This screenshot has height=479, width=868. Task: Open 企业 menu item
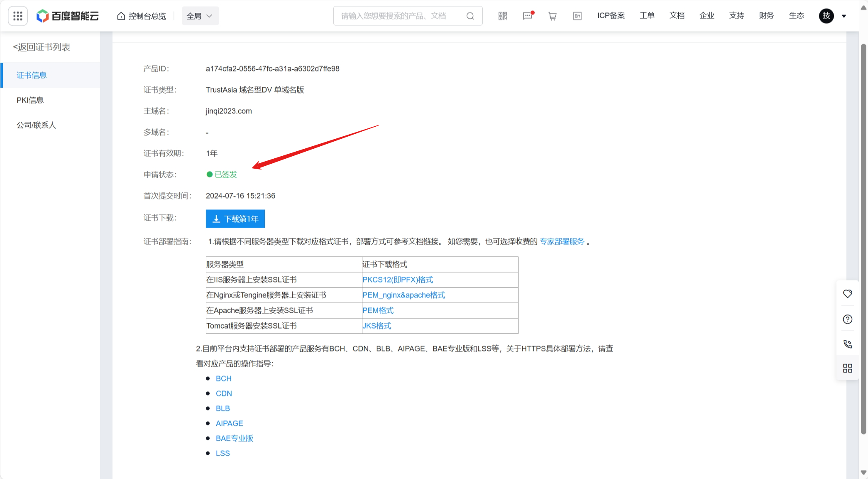(x=707, y=16)
